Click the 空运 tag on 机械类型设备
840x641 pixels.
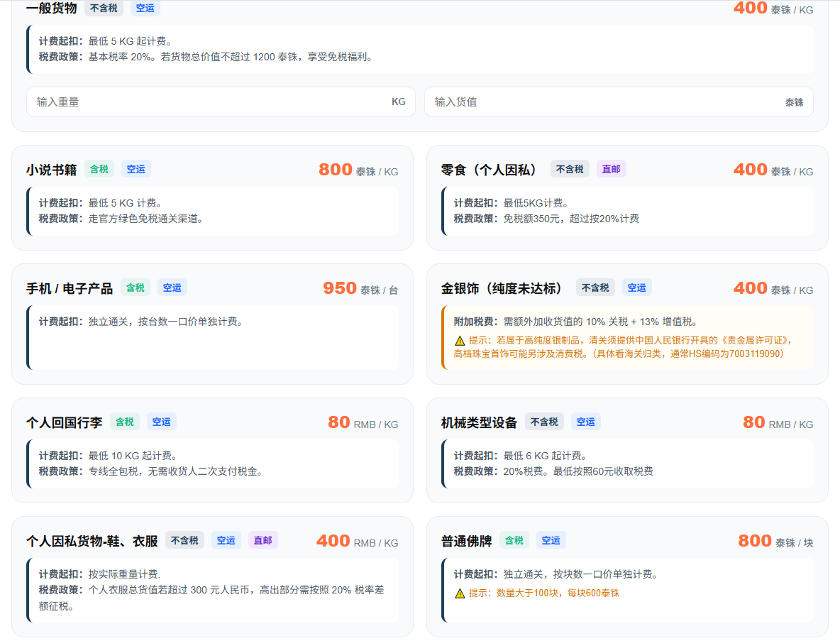point(585,422)
